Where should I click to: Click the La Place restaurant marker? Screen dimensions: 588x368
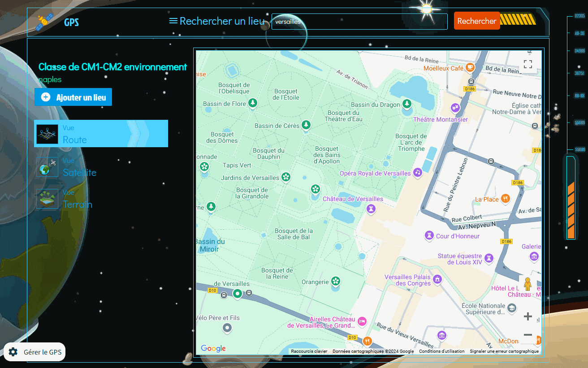click(506, 198)
